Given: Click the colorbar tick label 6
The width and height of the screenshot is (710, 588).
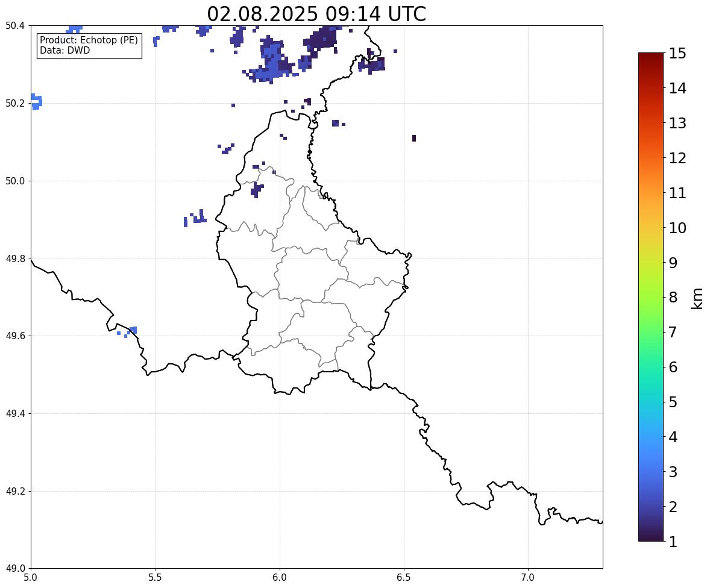Looking at the screenshot, I should coord(673,367).
